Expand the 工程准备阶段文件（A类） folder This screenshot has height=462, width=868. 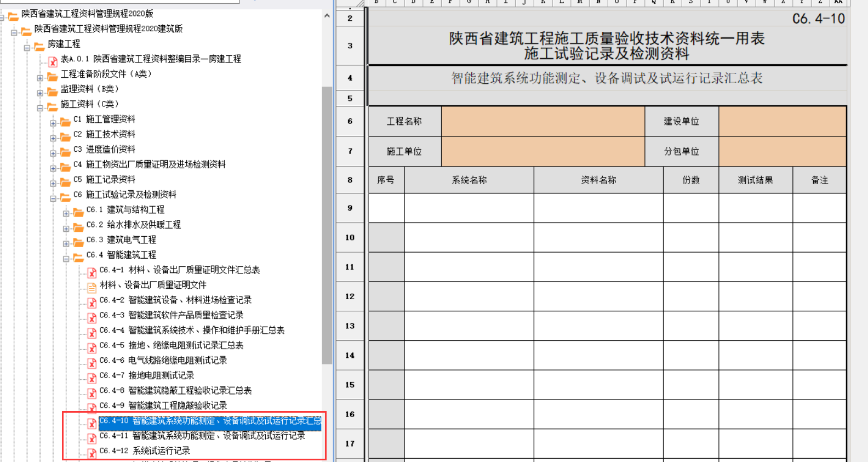[39, 78]
